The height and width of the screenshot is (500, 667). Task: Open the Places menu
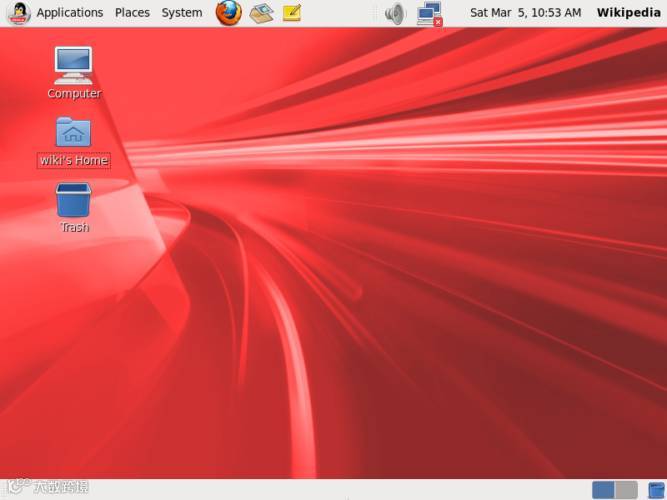pyautogui.click(x=132, y=13)
